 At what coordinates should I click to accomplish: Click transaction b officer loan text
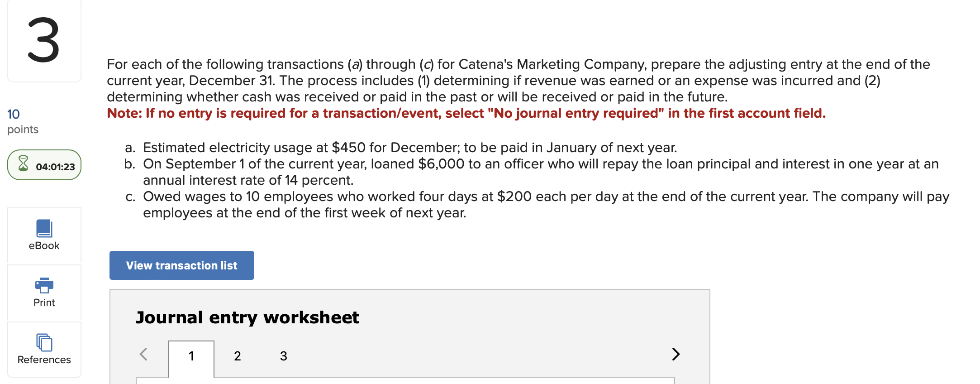point(541,172)
